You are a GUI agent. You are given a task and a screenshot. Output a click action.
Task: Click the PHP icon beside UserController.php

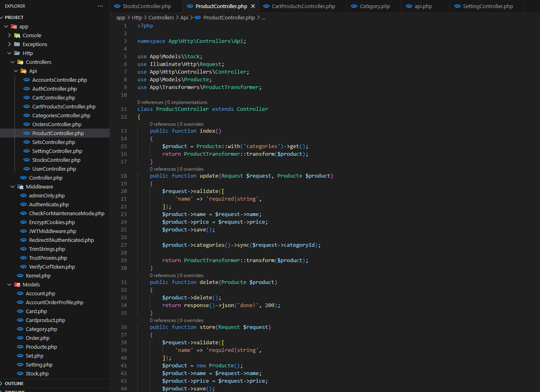coord(27,169)
